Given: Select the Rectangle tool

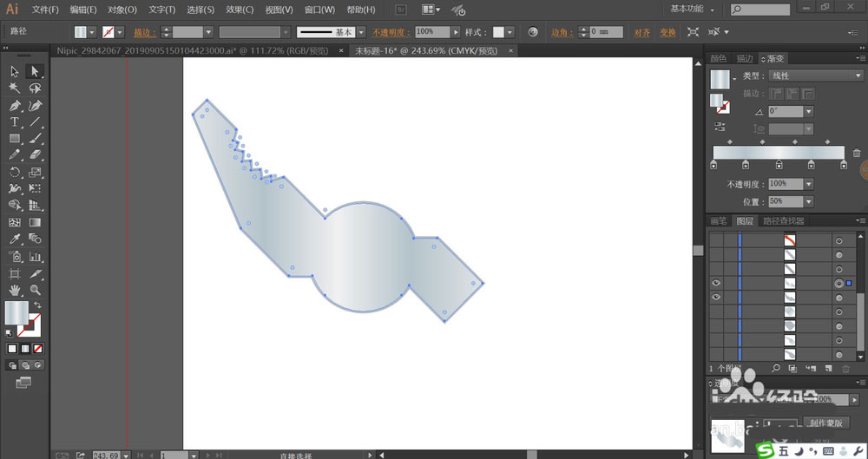Looking at the screenshot, I should pyautogui.click(x=15, y=139).
